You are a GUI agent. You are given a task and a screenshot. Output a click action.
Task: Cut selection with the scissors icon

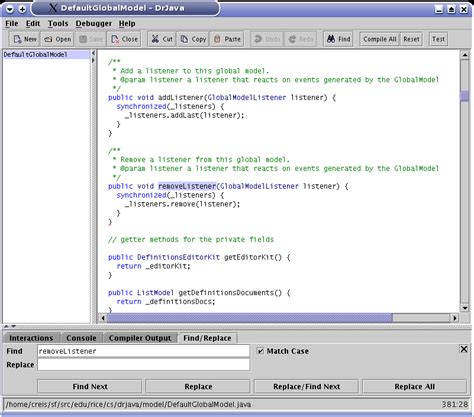(155, 39)
